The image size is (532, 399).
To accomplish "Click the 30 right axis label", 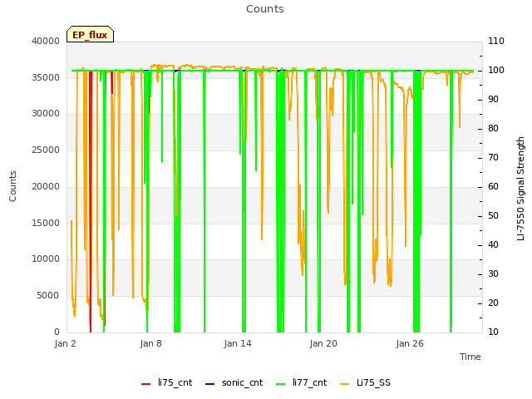I will click(493, 273).
